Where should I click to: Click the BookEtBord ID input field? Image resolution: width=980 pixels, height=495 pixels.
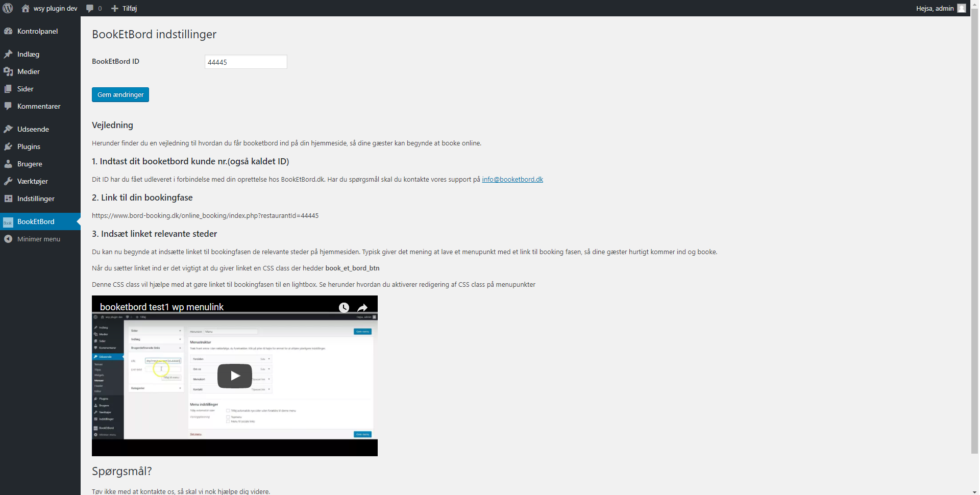coord(246,62)
